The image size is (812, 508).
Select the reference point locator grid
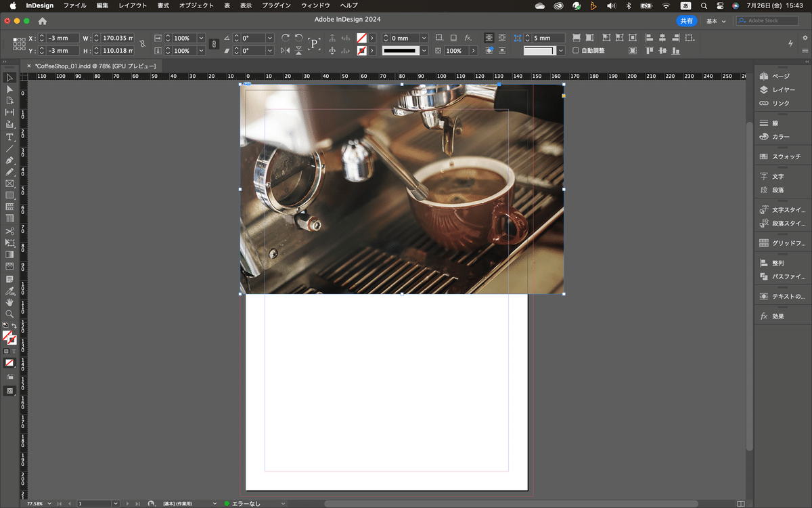(x=19, y=44)
